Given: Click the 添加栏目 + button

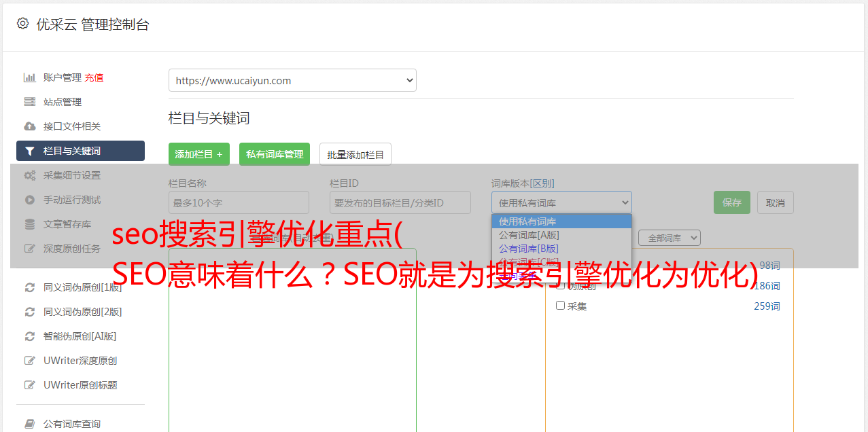Looking at the screenshot, I should click(199, 154).
